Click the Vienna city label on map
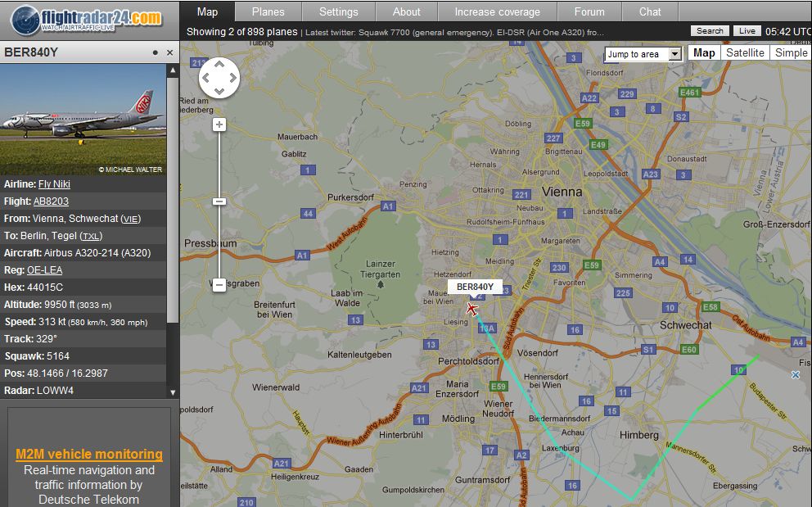The image size is (812, 507). pos(562,192)
